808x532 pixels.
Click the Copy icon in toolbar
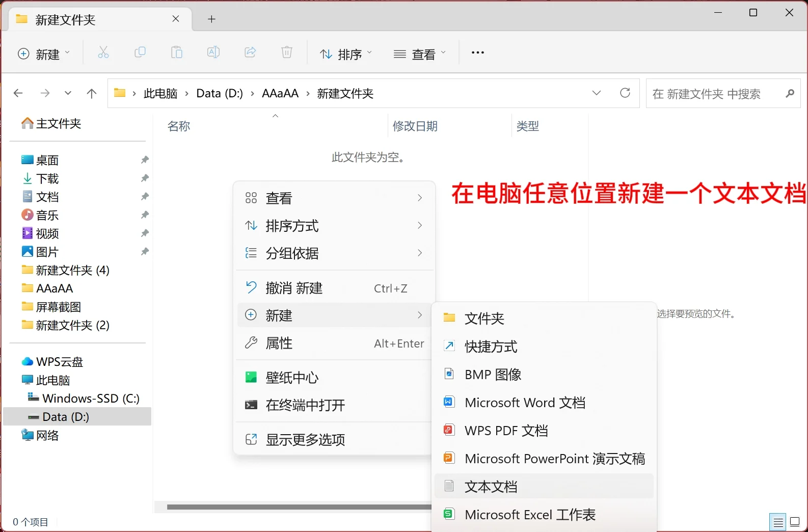140,52
